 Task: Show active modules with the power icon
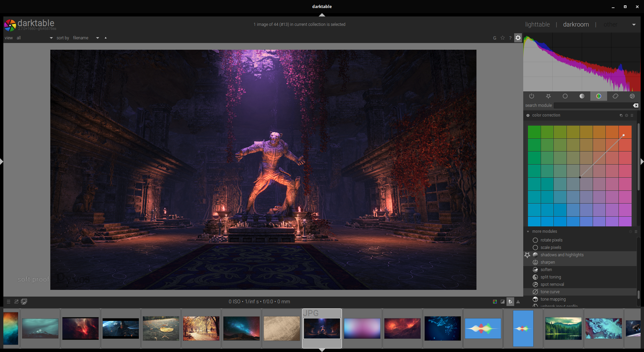[x=532, y=96]
